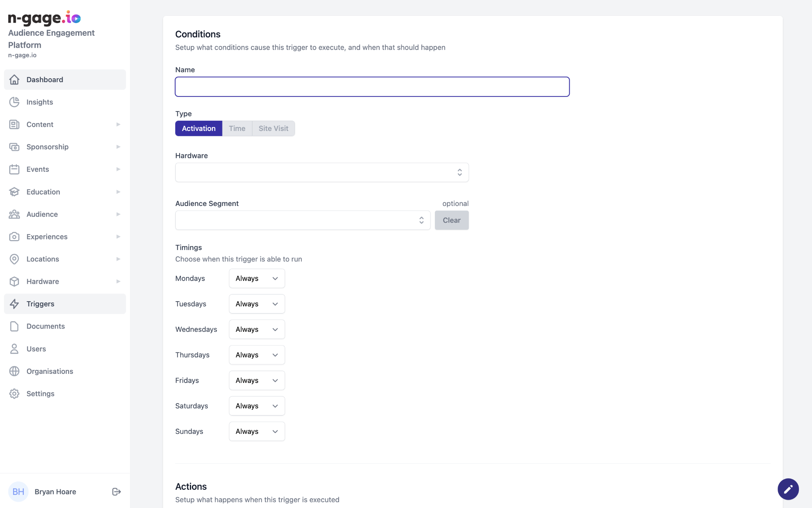Screen dimensions: 812x508
Task: Click the n-gage.io logo link
Action: [x=44, y=18]
